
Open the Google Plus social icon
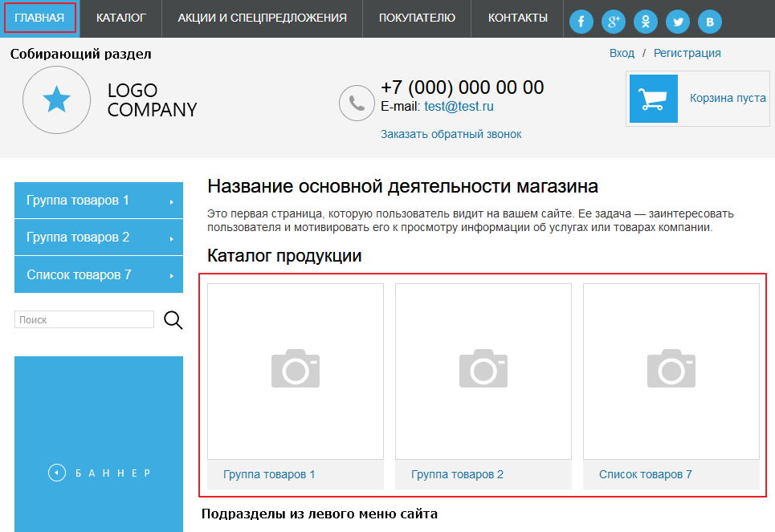click(x=614, y=22)
